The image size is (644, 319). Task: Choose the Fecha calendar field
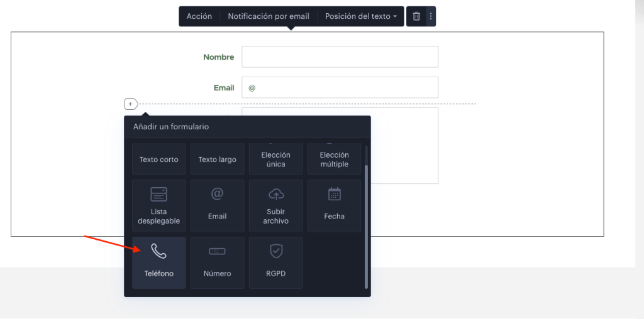[x=335, y=205]
